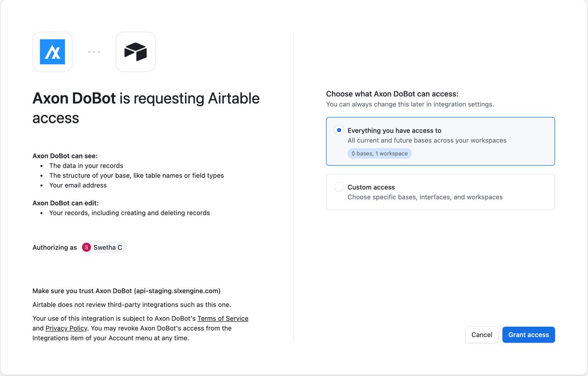Click "Your records, including creating and deleting" bullet
Screen dimensions: 588x376
click(x=130, y=213)
